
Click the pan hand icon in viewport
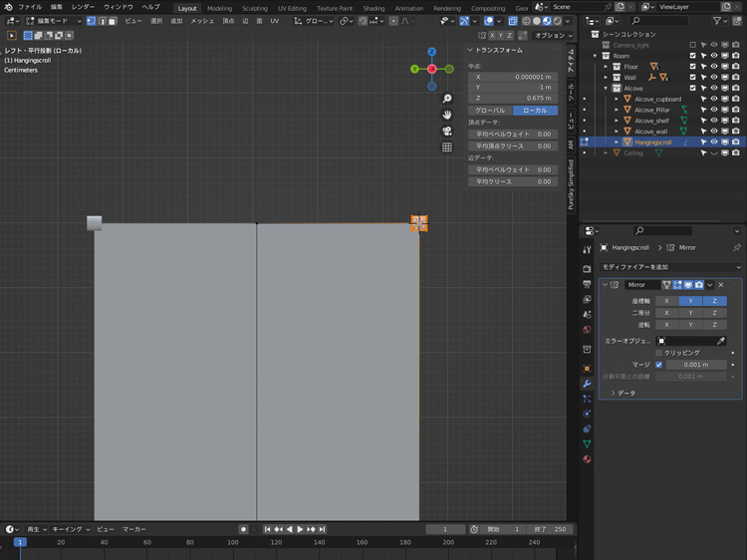click(x=447, y=115)
